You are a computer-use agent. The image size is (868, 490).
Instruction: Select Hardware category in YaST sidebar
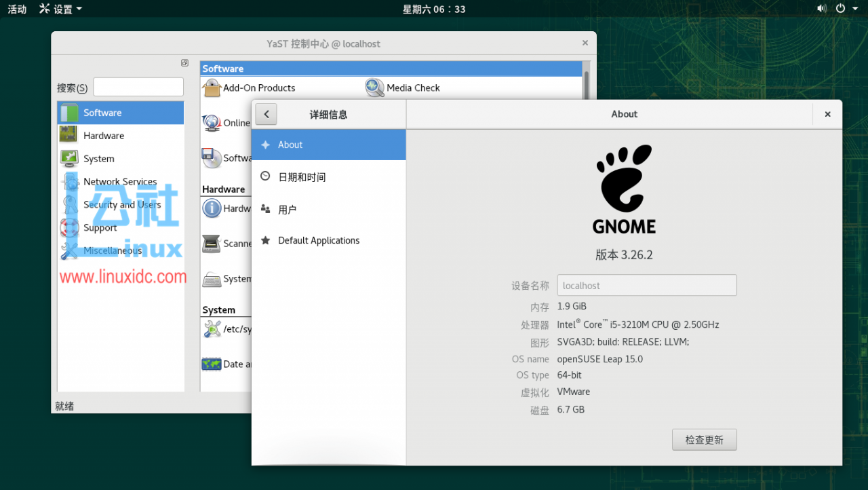pos(121,136)
